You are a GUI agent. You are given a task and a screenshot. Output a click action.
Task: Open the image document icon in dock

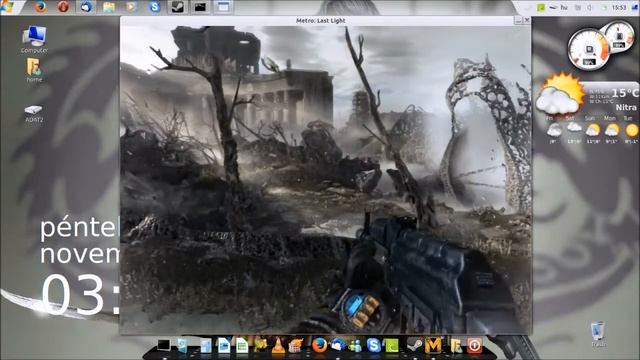223,346
